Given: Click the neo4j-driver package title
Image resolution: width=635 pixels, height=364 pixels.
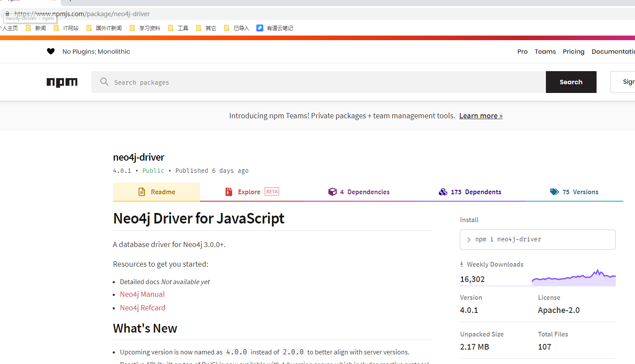Looking at the screenshot, I should (138, 157).
